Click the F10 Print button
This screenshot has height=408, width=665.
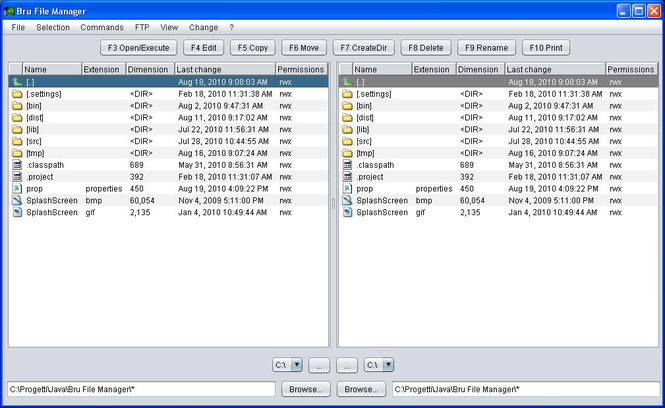546,48
